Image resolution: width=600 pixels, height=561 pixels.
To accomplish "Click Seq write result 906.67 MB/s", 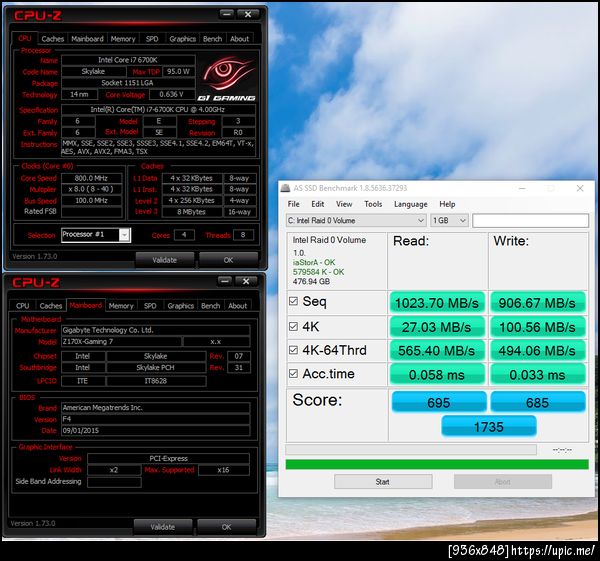I will coord(537,303).
